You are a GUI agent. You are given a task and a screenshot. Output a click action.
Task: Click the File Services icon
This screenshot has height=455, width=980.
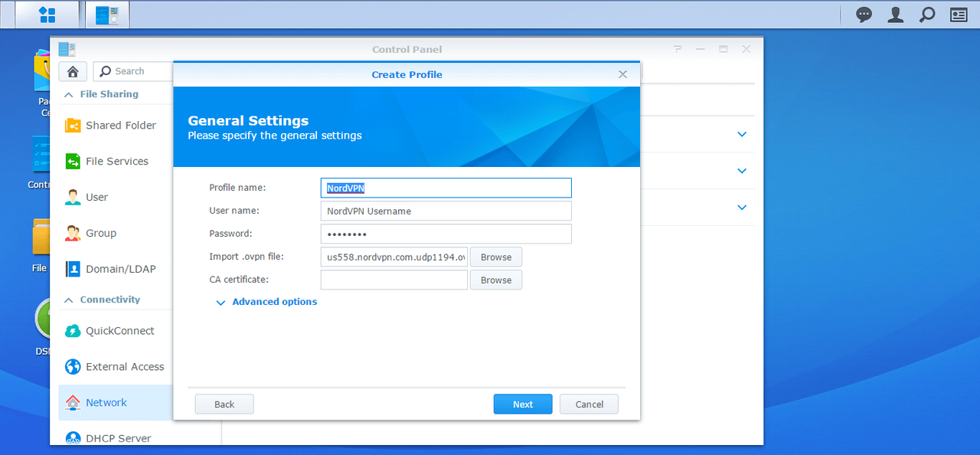click(73, 161)
